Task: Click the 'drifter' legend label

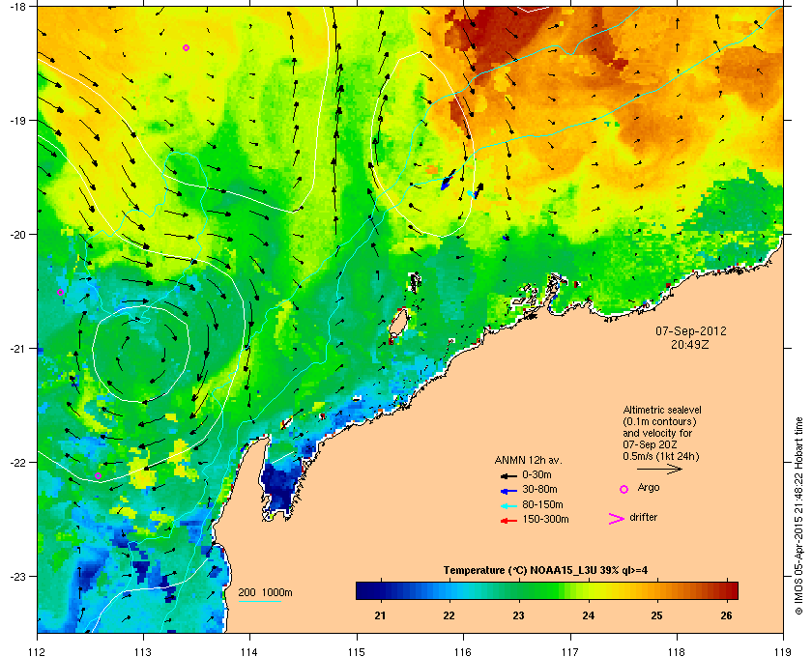Action: (x=644, y=517)
